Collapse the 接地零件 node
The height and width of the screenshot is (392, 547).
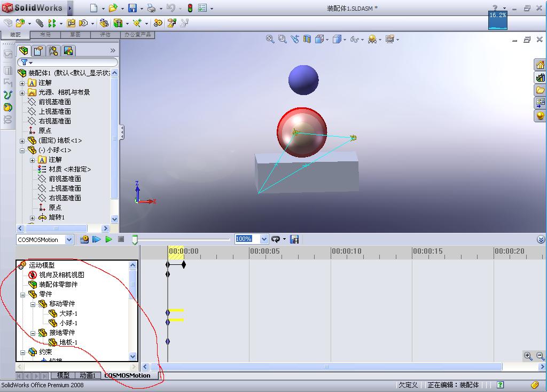coord(33,333)
